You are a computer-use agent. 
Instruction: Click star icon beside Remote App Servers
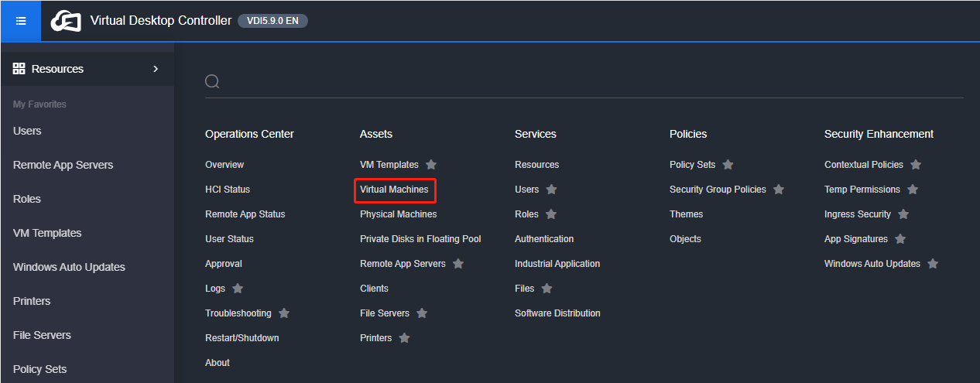click(x=458, y=264)
